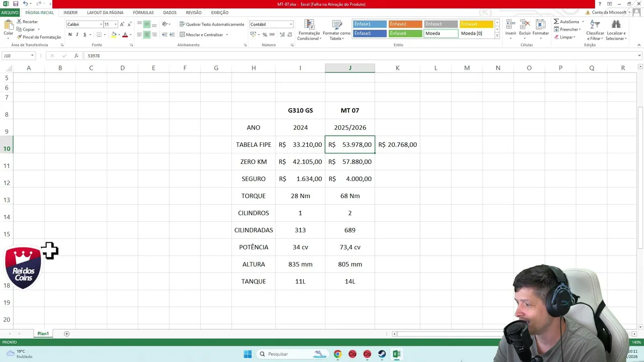
Task: Apply the Ênfase2 orange cell style
Action: pyautogui.click(x=406, y=24)
